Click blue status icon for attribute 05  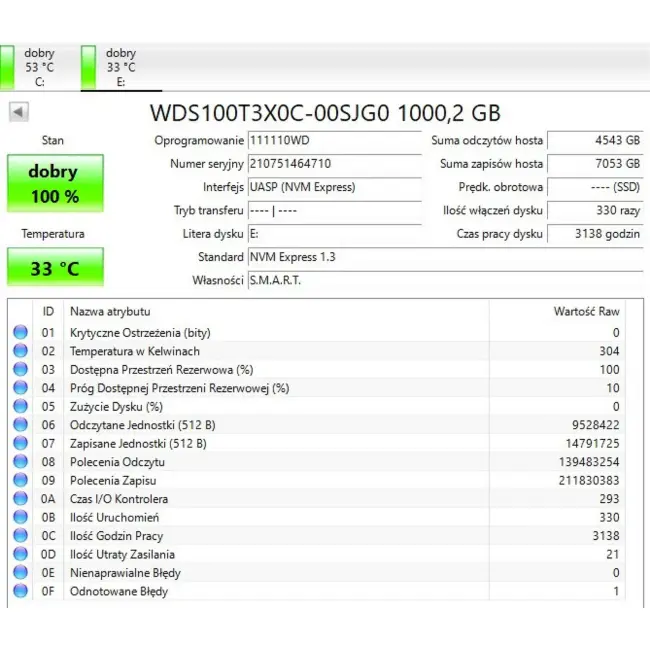(20, 406)
